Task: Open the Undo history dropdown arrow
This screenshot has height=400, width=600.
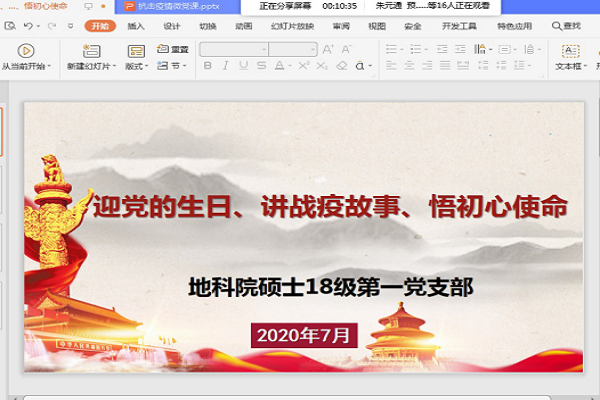Action: [x=38, y=26]
